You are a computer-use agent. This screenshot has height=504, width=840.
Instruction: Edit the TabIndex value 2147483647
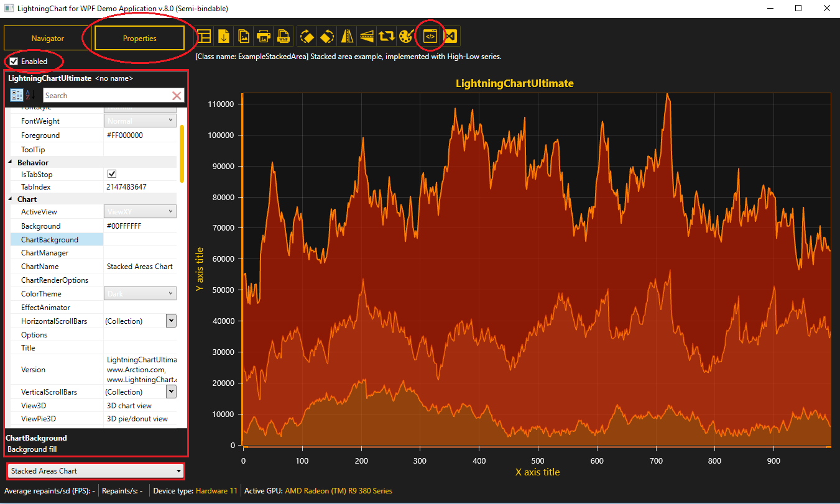pos(141,186)
